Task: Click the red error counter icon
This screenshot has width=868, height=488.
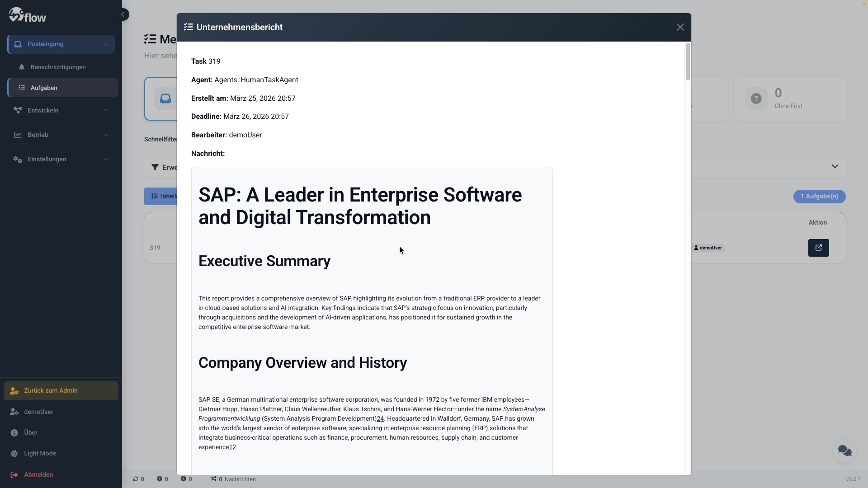Action: coord(184,479)
